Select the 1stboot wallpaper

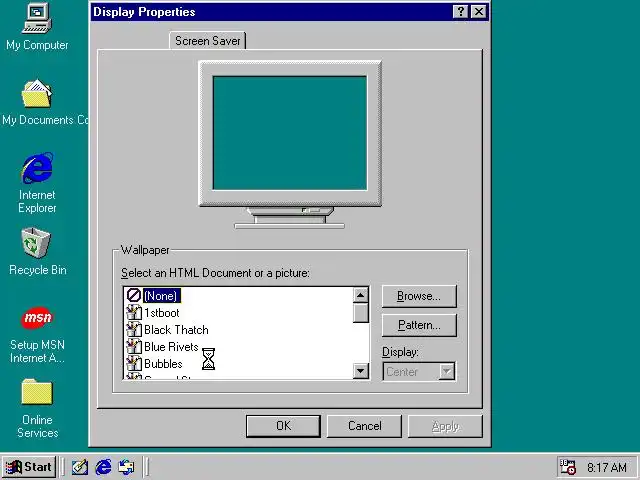click(162, 313)
